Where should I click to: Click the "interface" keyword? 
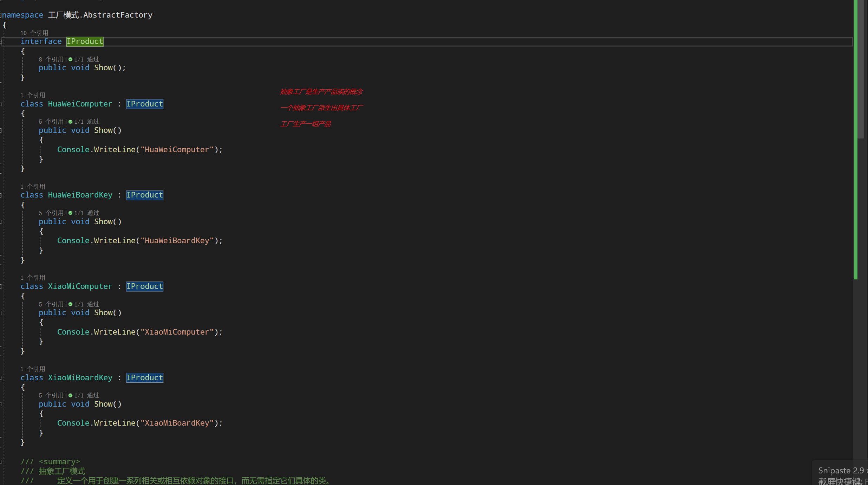(41, 41)
